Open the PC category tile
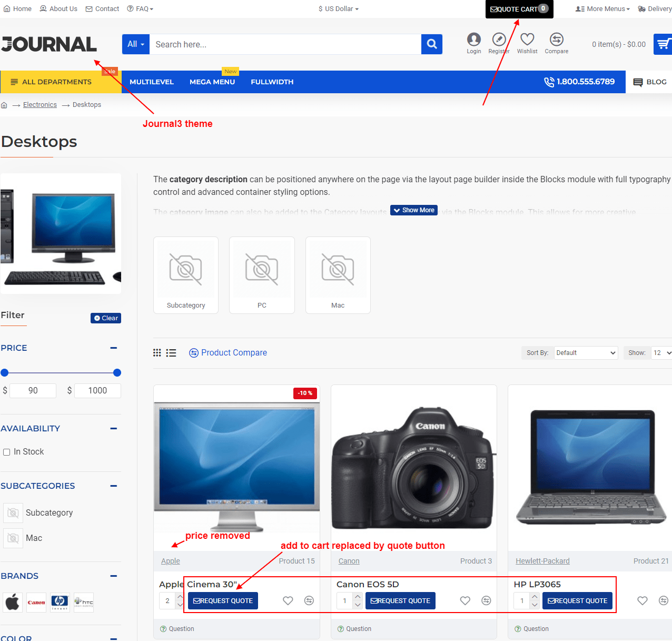Image resolution: width=672 pixels, height=641 pixels. 262,275
